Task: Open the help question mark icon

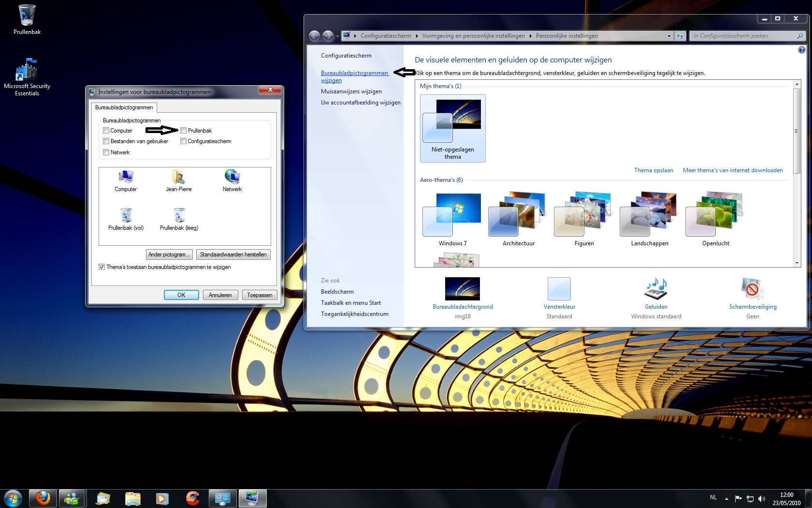Action: [x=801, y=50]
